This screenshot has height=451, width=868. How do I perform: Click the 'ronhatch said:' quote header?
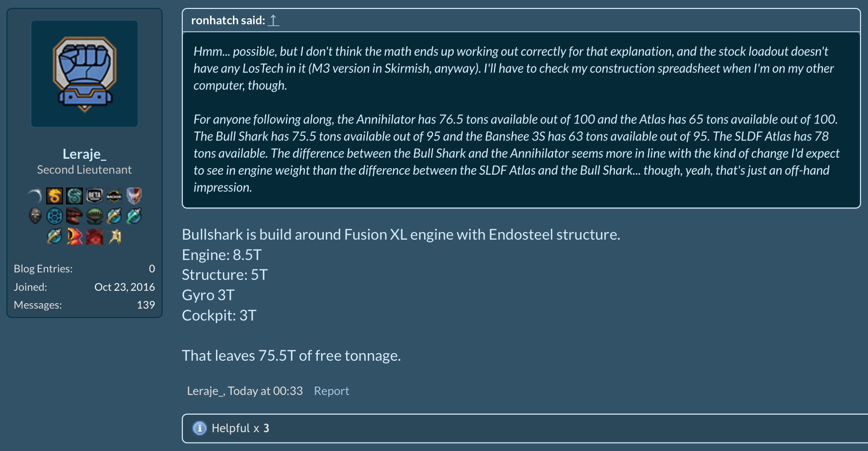pyautogui.click(x=228, y=20)
